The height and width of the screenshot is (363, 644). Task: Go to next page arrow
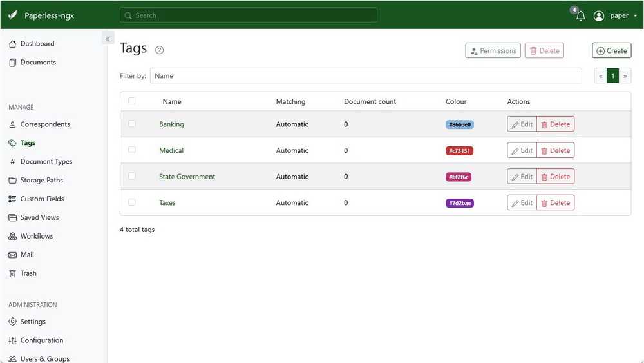tap(625, 75)
